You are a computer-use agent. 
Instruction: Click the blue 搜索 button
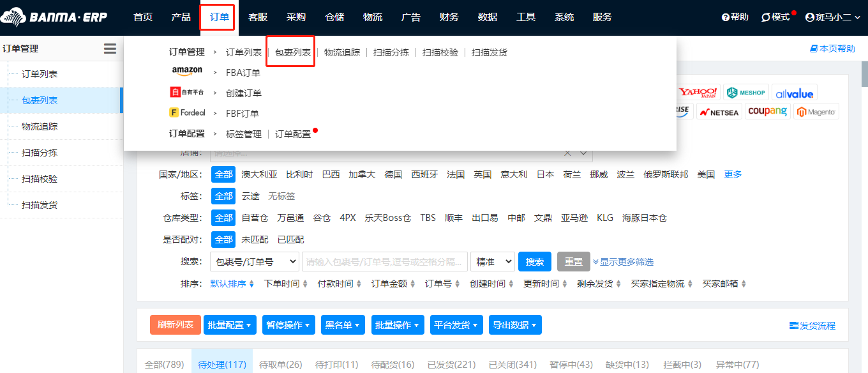pyautogui.click(x=534, y=261)
